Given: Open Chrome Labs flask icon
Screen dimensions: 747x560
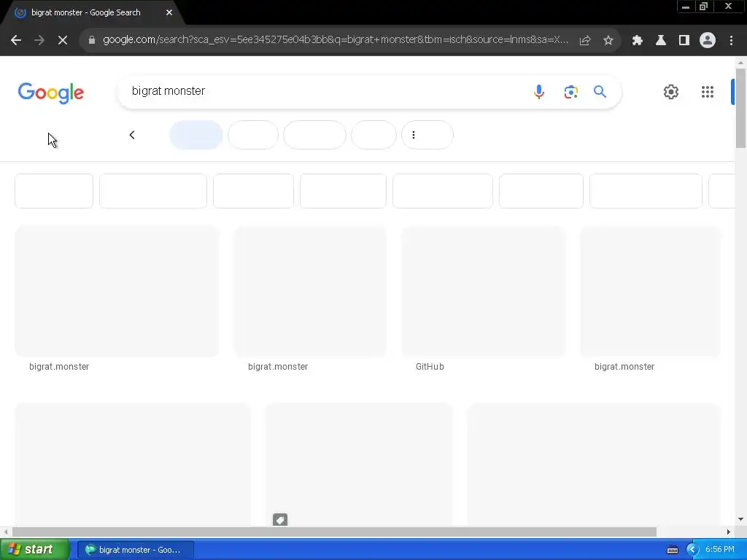Looking at the screenshot, I should pyautogui.click(x=661, y=41).
